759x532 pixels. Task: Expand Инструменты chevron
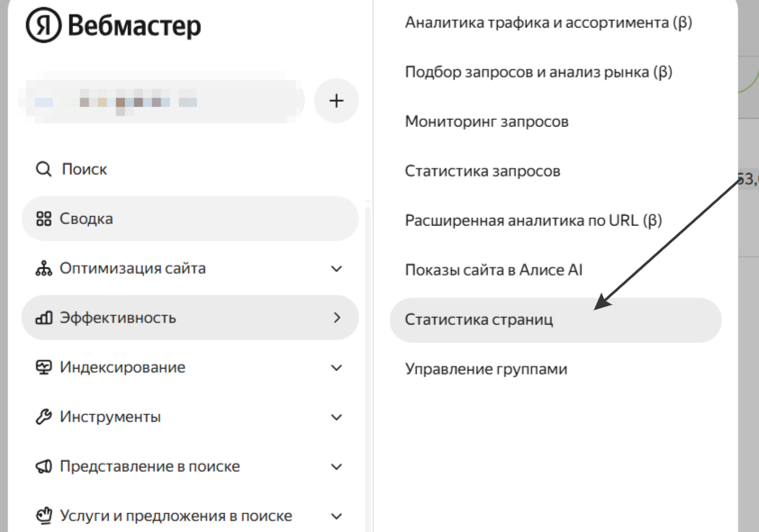coord(337,418)
